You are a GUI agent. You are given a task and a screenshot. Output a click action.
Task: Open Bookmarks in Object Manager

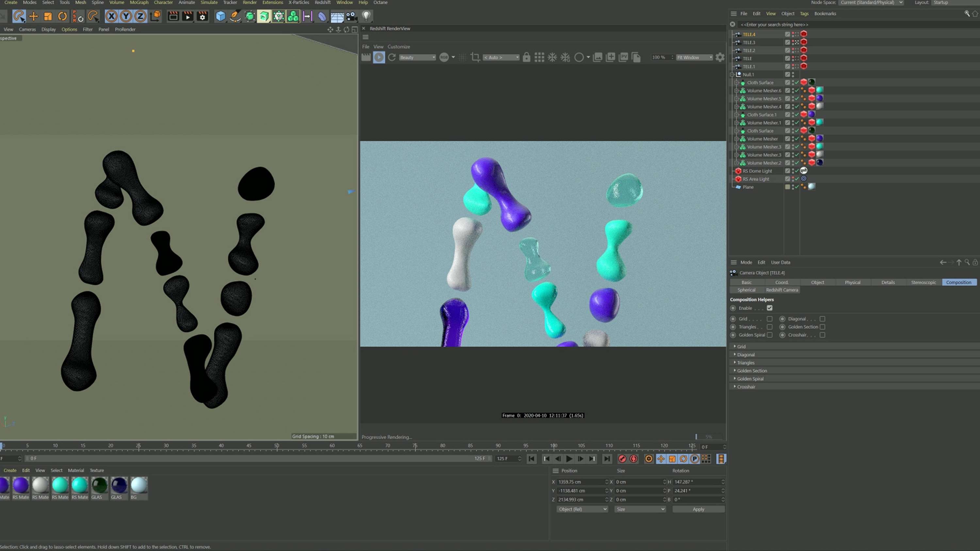click(825, 14)
